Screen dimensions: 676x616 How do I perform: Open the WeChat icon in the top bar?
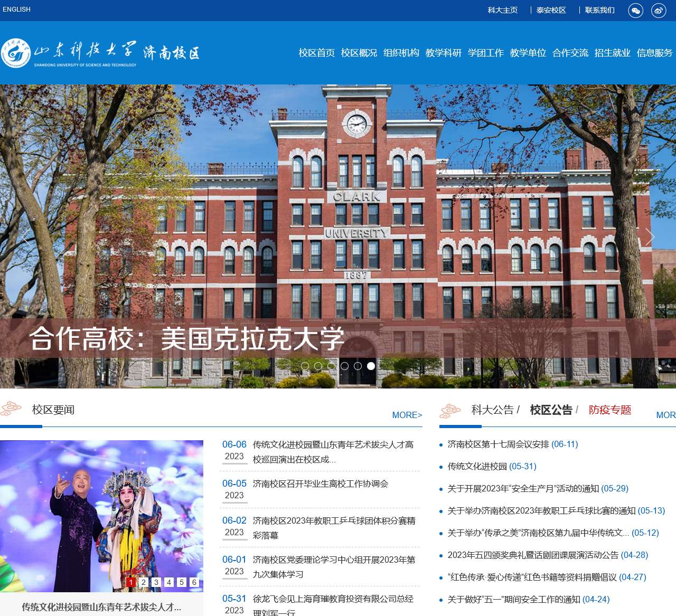click(635, 11)
